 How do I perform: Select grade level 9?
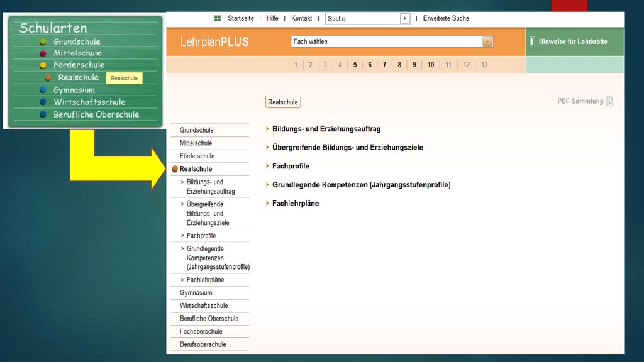point(414,65)
